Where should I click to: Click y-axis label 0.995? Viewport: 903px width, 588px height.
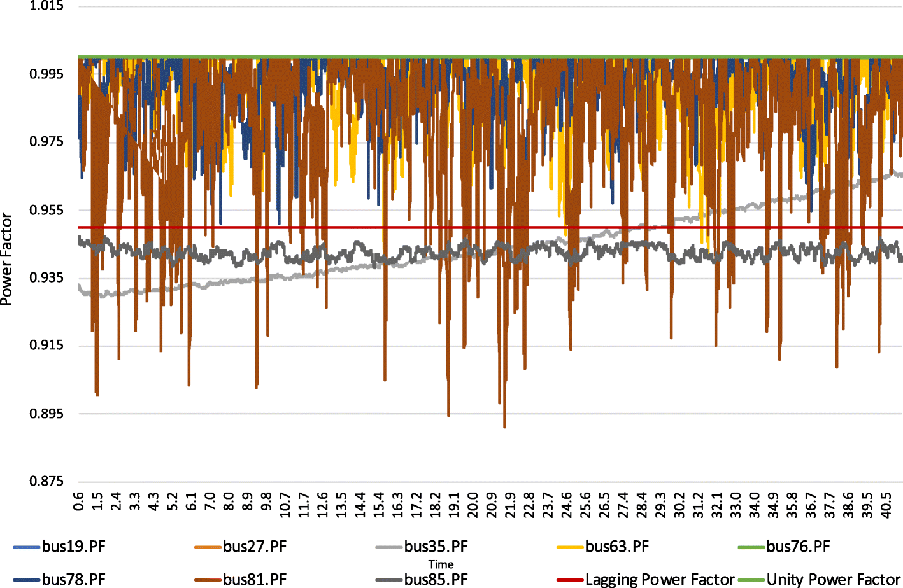(47, 74)
